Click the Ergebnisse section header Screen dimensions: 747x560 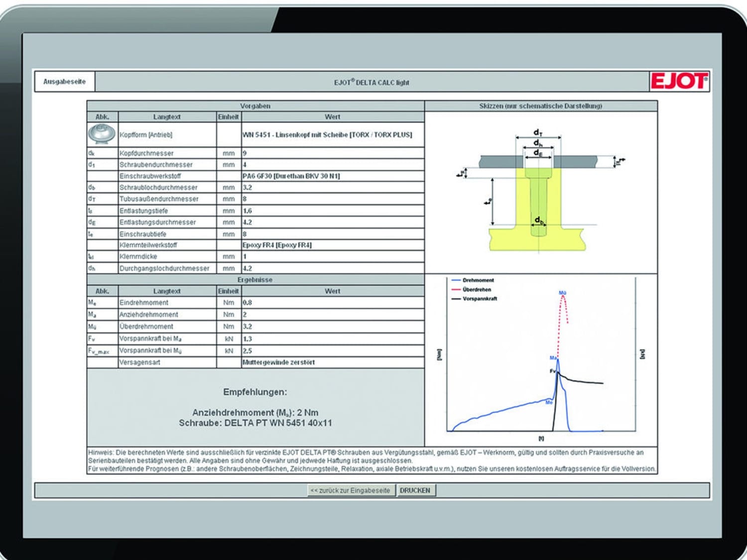point(255,280)
